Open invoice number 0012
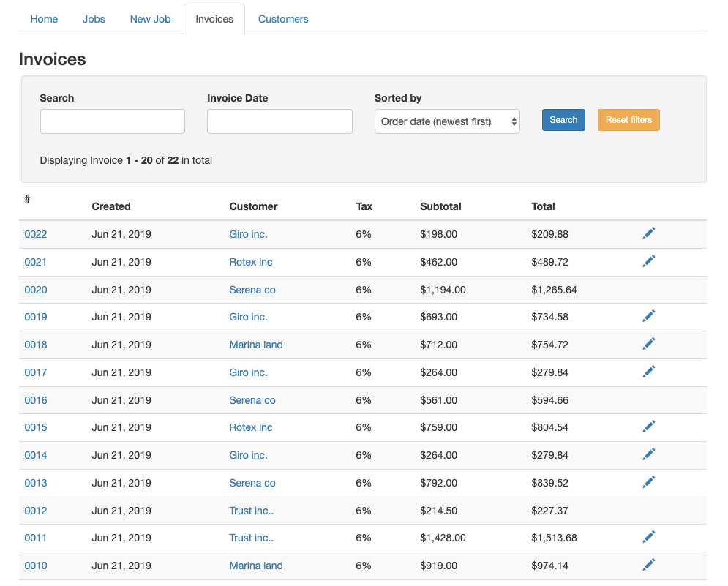The width and height of the screenshot is (728, 586). (36, 511)
